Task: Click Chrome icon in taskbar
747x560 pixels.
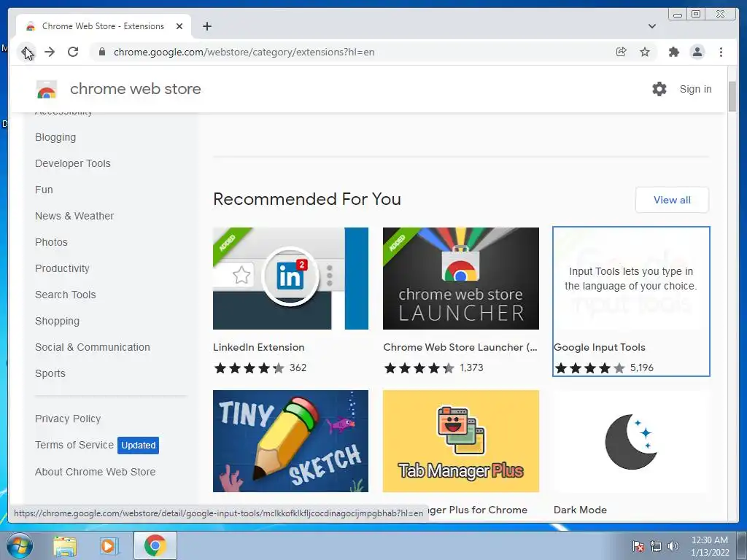Action: [155, 545]
